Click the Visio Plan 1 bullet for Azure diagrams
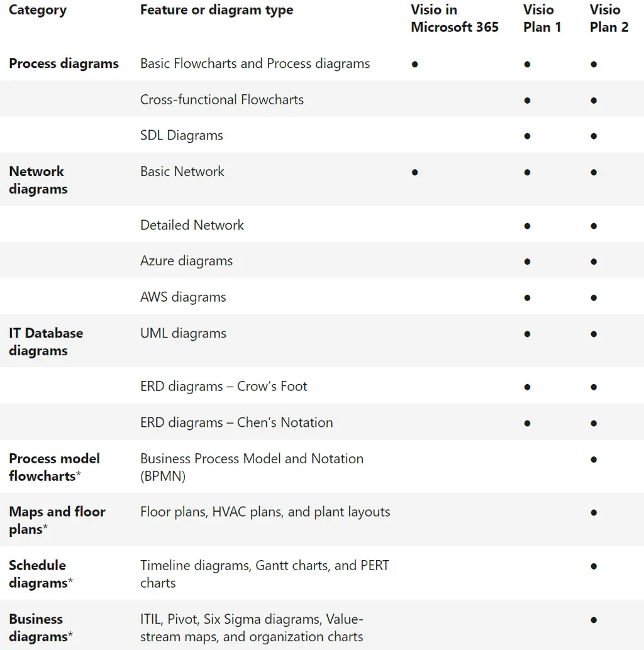 click(x=527, y=262)
